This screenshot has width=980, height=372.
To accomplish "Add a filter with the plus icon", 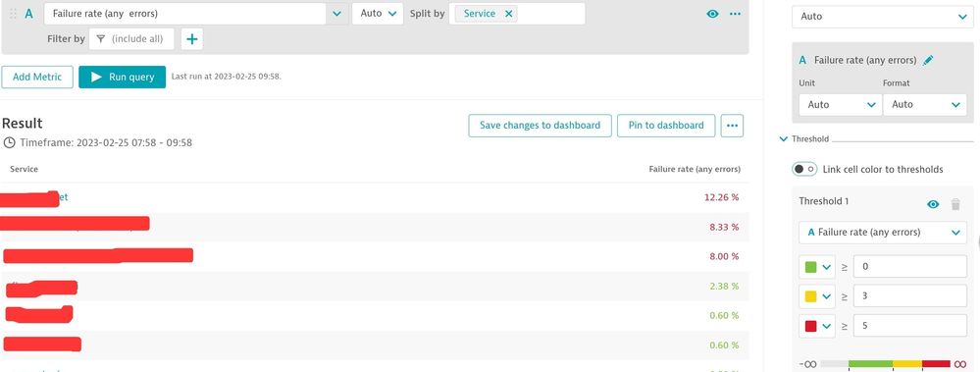I will (x=192, y=38).
